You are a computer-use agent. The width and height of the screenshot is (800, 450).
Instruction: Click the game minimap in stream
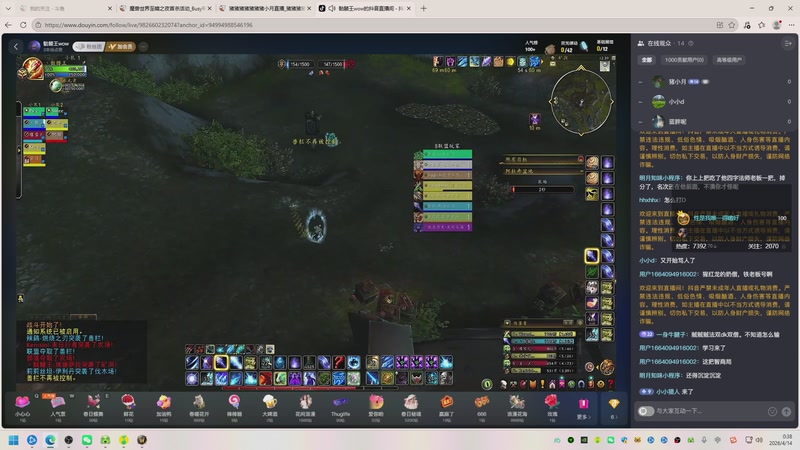click(581, 101)
